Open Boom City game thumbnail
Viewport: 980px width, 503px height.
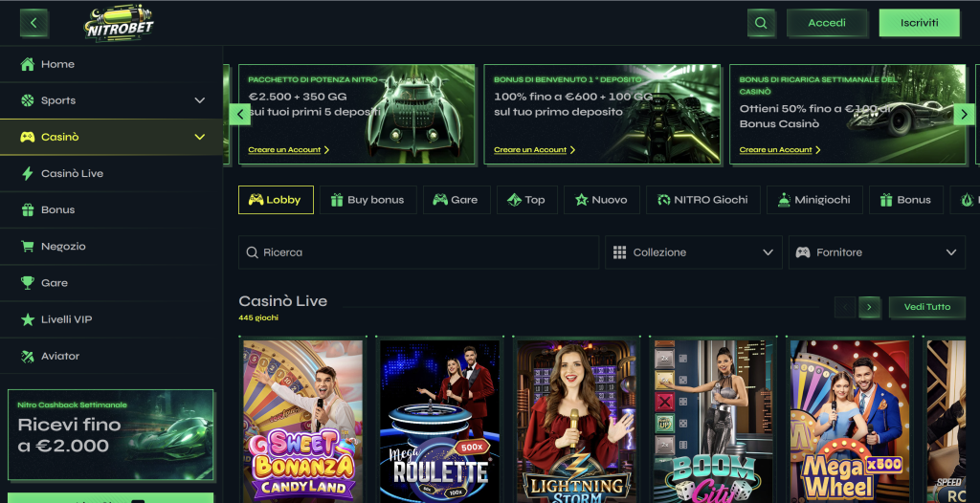click(x=713, y=421)
